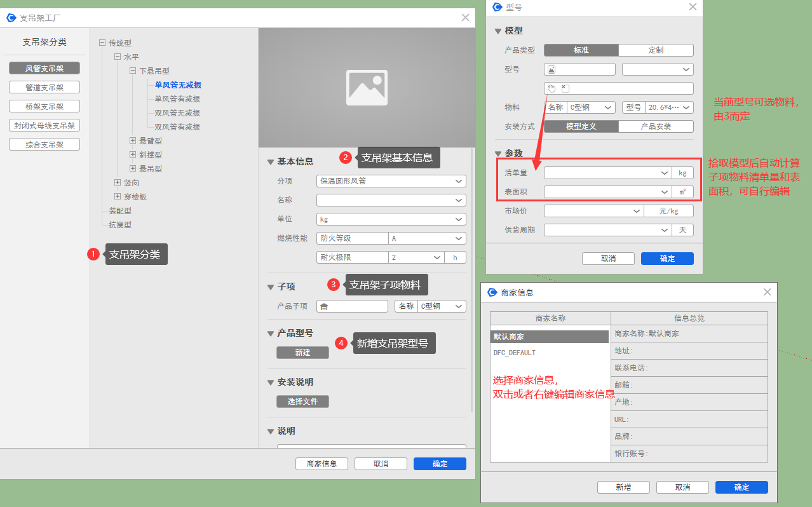
Task: Expand the 悬臂型 tree node
Action: pos(133,140)
